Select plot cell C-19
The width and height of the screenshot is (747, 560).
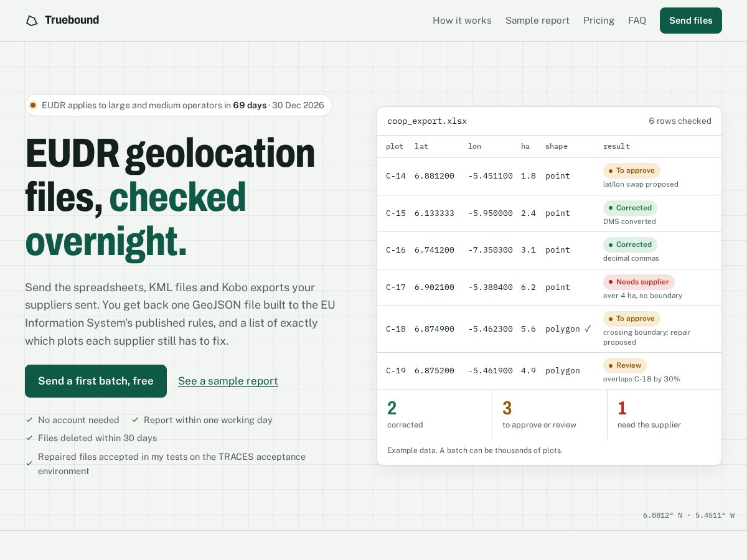(396, 371)
